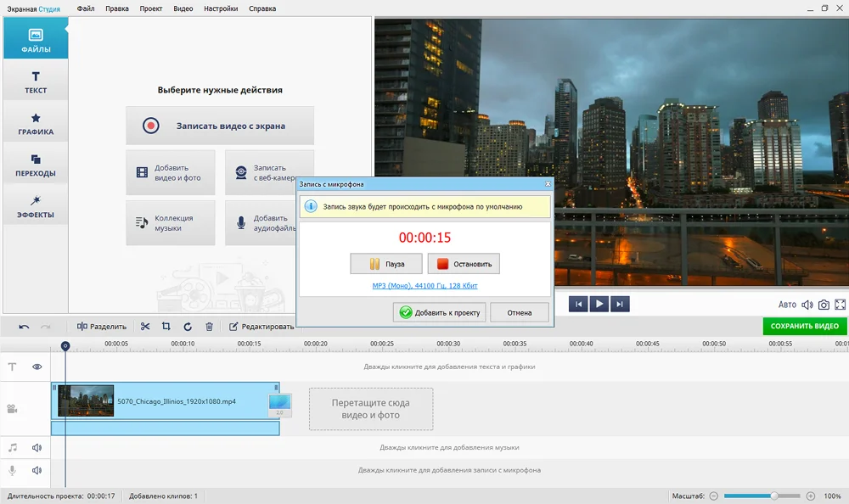This screenshot has height=504, width=849.
Task: Switch to the Текст tab
Action: (x=36, y=82)
